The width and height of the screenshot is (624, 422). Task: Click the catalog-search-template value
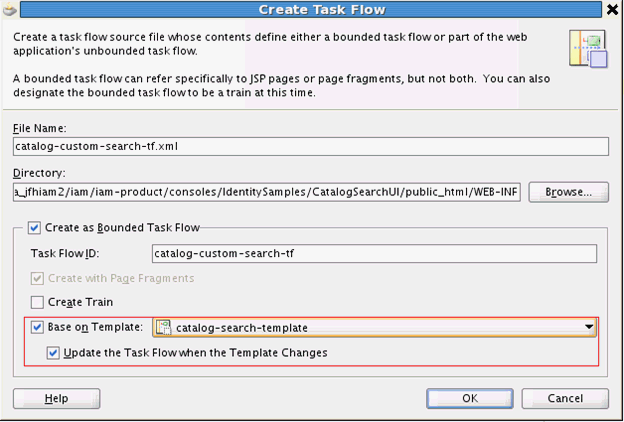242,328
